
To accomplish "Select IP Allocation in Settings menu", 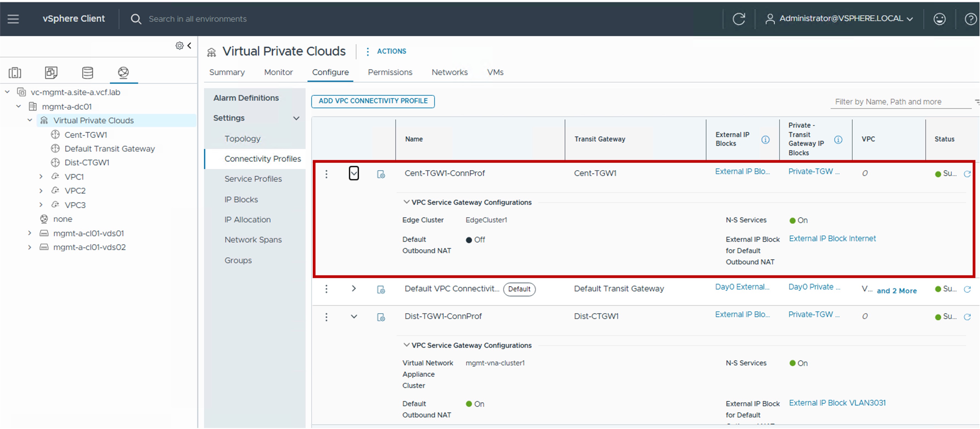I will click(247, 220).
